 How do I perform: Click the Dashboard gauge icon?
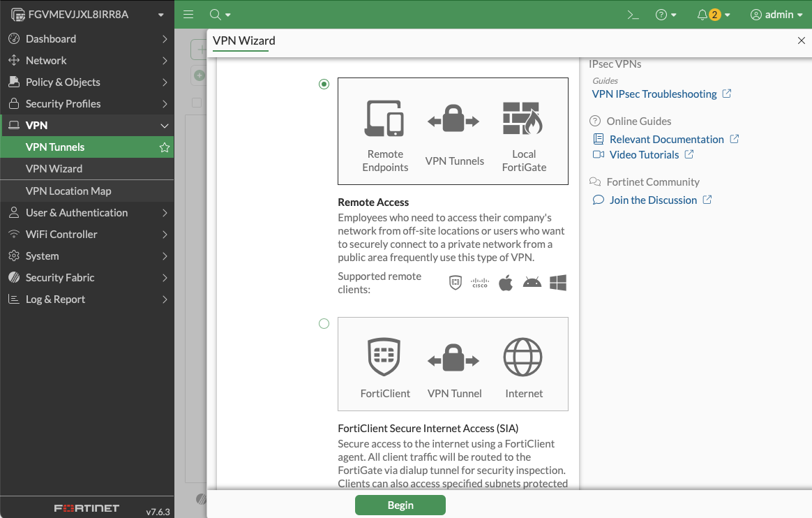coord(14,39)
